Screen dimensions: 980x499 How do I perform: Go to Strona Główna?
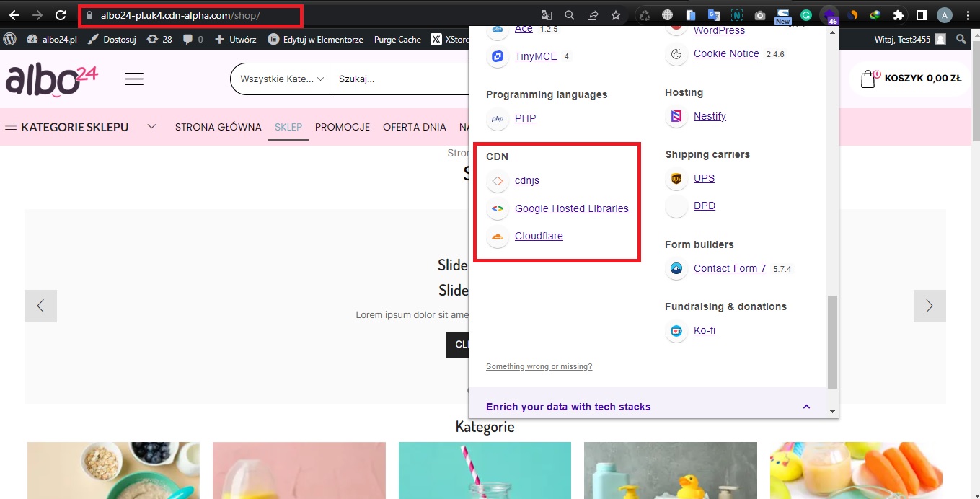(218, 127)
